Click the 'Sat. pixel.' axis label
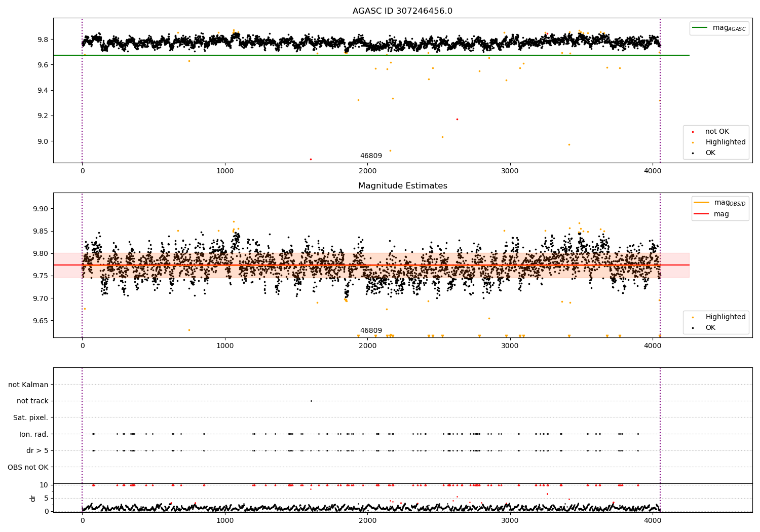The width and height of the screenshot is (760, 532). click(31, 418)
